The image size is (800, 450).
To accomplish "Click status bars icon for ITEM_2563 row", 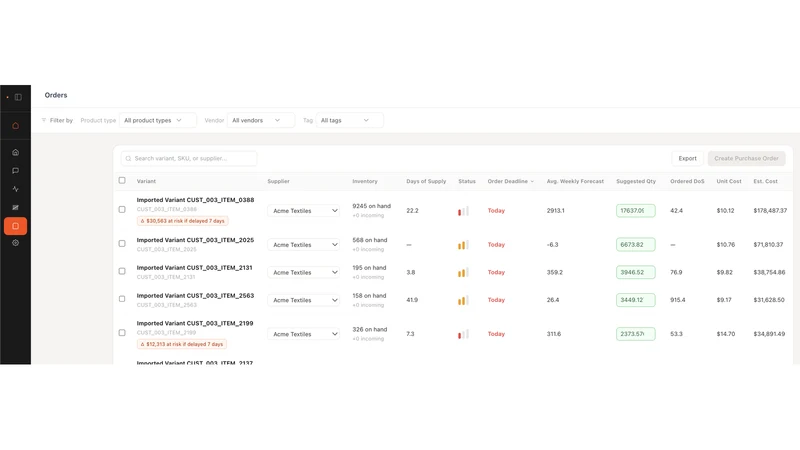I will (463, 300).
